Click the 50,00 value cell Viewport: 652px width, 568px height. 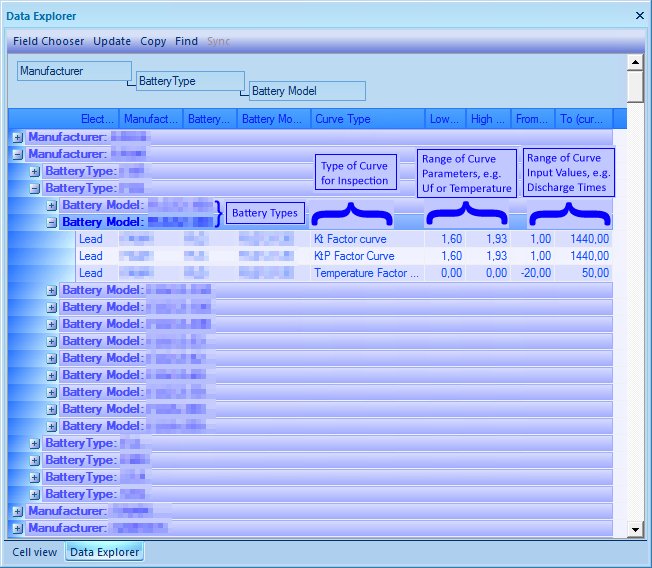(x=584, y=273)
